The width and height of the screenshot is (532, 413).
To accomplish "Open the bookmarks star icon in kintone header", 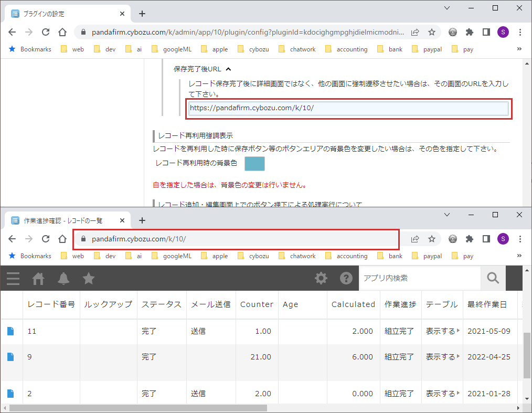I will (89, 278).
